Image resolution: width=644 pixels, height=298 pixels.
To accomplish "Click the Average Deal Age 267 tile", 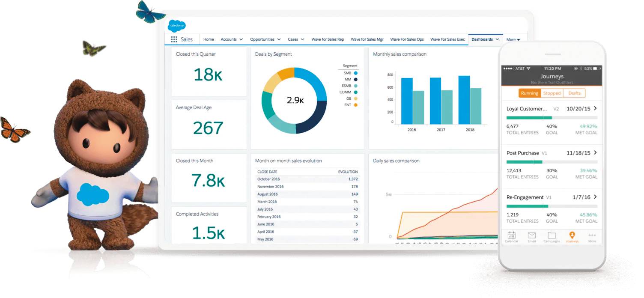I will 209,125.
